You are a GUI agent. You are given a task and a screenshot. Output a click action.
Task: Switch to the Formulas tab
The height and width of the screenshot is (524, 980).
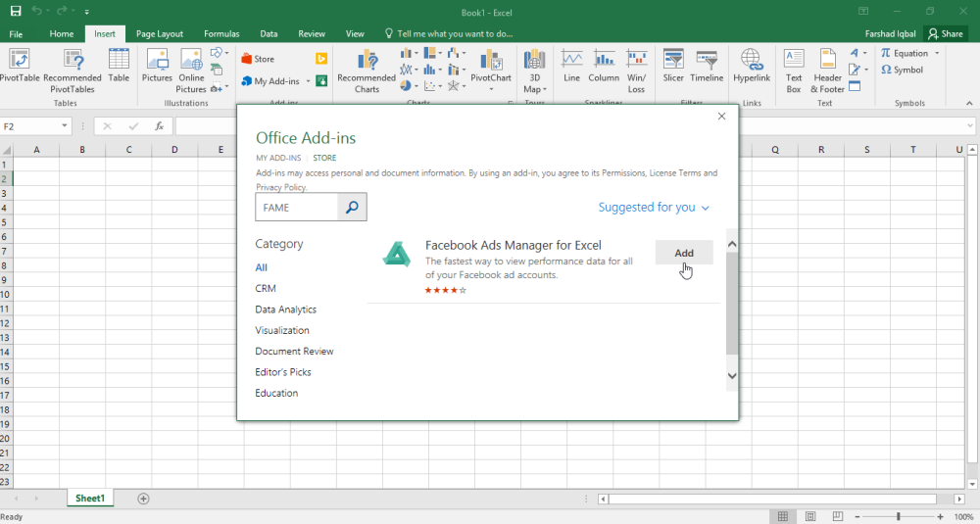[x=221, y=33]
